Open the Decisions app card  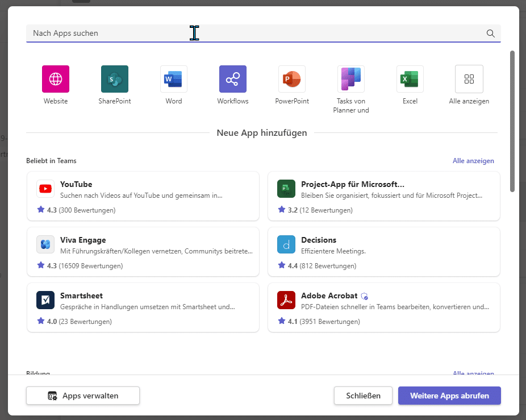pyautogui.click(x=383, y=252)
